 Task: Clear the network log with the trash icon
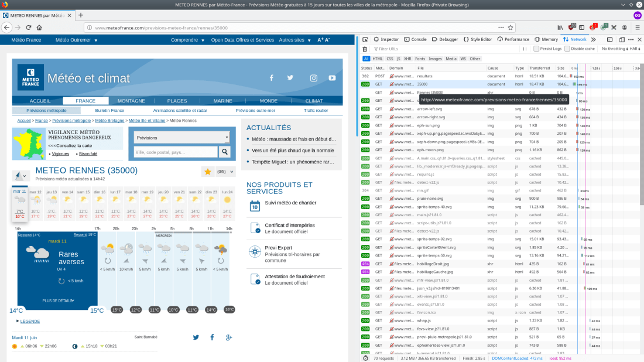(x=365, y=49)
